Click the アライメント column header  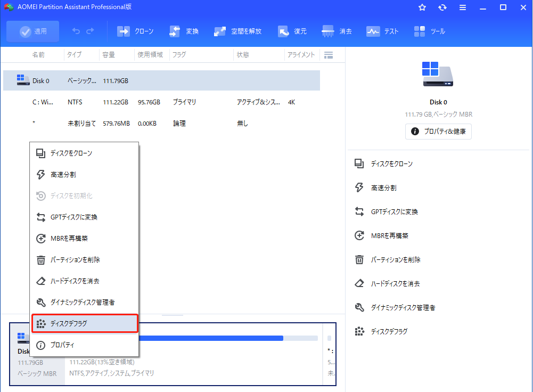coord(301,55)
